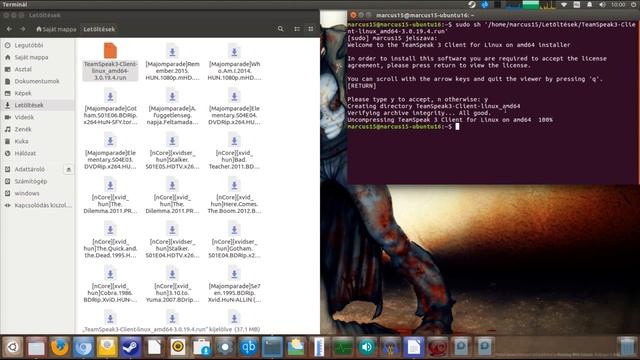Select the Cobra.1986.BDRip file

coord(110,285)
